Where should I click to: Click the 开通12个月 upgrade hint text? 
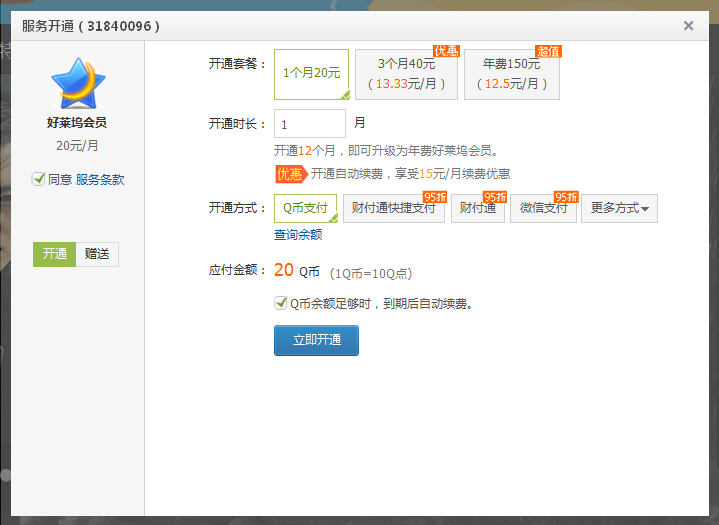pos(386,150)
